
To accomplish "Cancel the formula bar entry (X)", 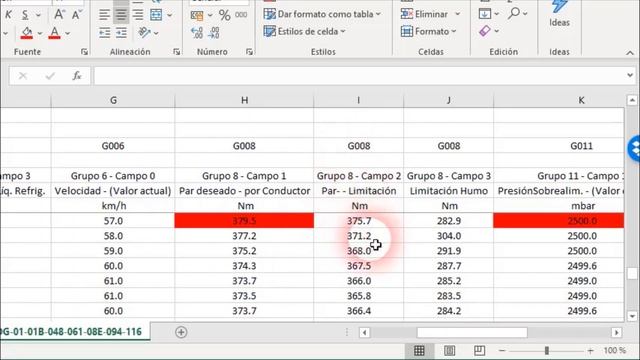I will coord(23,76).
